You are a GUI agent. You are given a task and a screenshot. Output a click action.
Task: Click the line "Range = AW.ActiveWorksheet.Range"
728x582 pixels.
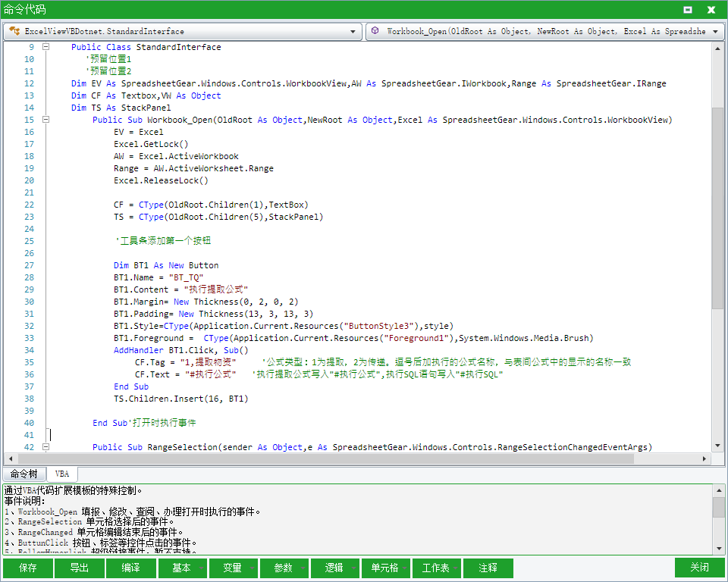pyautogui.click(x=193, y=168)
